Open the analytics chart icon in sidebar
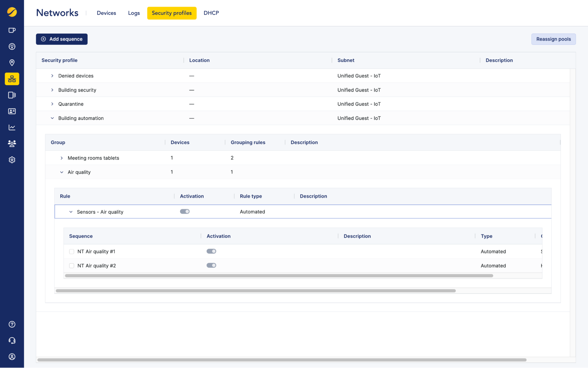Image resolution: width=588 pixels, height=368 pixels. pos(12,127)
